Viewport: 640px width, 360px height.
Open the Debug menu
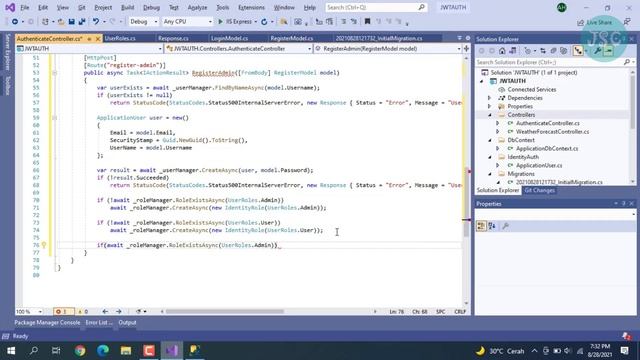click(151, 7)
